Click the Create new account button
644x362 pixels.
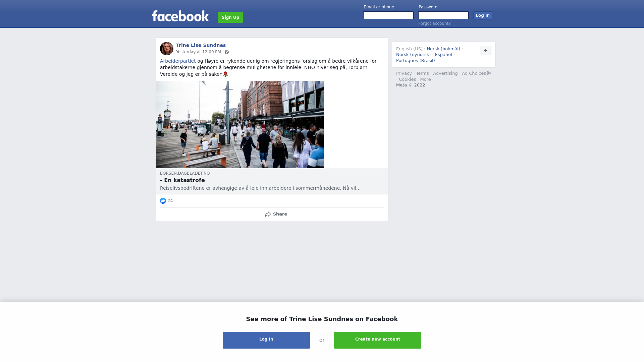tap(378, 340)
